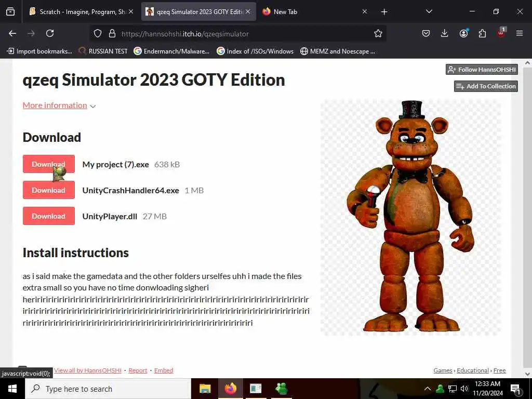532x399 pixels.
Task: Open clock showing 12:33 AM
Action: click(487, 389)
